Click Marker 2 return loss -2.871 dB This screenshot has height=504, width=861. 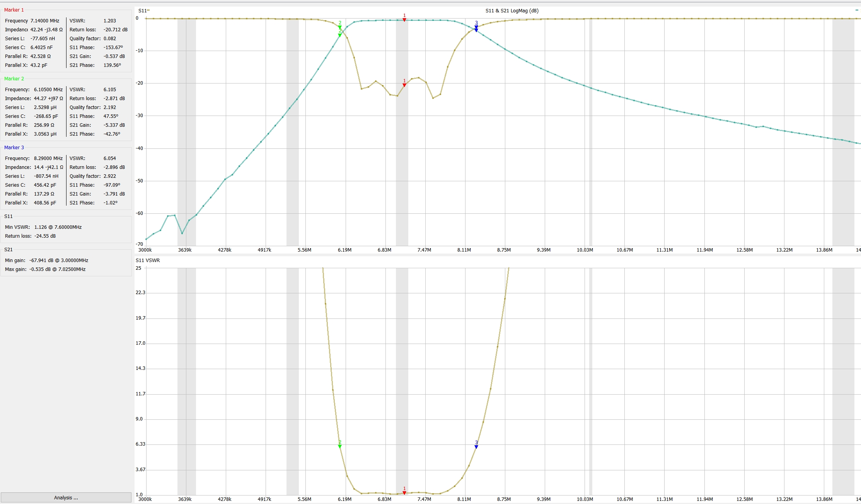(114, 98)
